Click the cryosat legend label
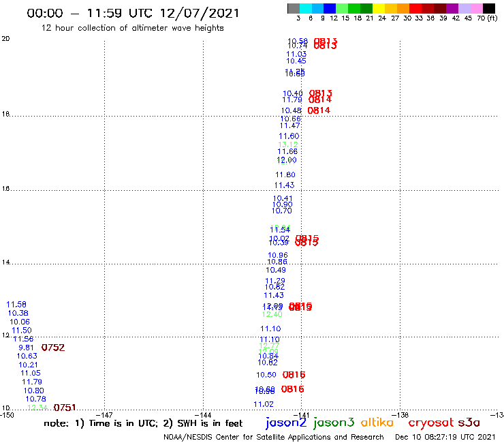Viewport: 504px width, 443px height. [x=430, y=423]
